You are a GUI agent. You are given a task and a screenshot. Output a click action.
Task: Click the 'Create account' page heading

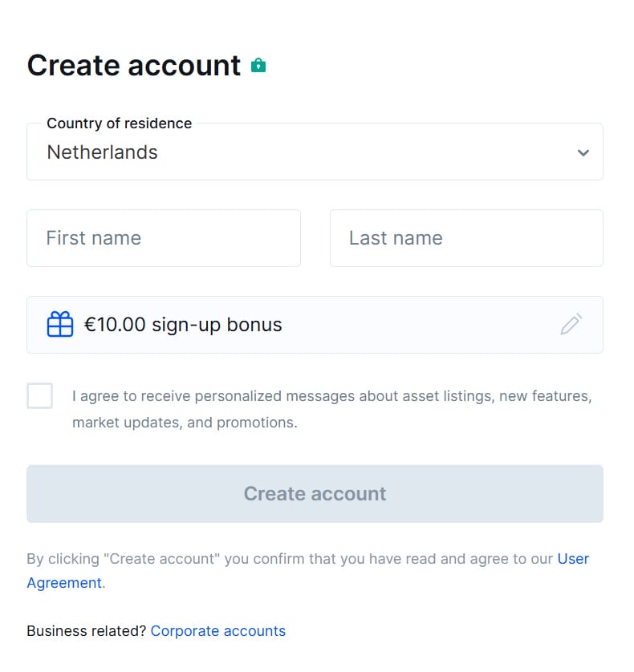click(x=134, y=65)
